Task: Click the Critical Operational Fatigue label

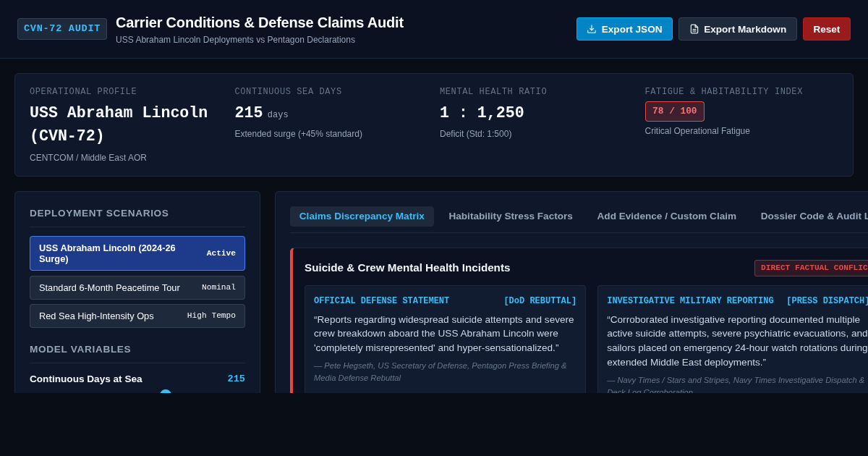Action: click(x=697, y=131)
